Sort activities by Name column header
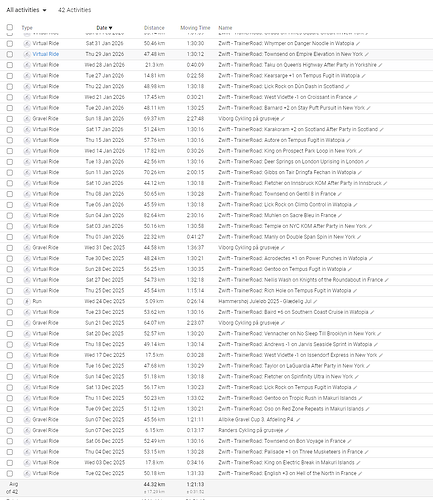The height and width of the screenshot is (500, 433). coord(225,28)
